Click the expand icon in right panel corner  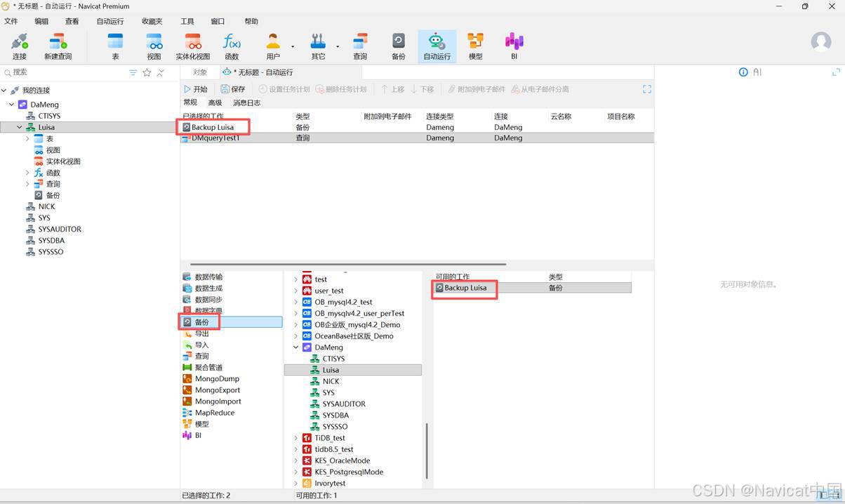pos(836,72)
